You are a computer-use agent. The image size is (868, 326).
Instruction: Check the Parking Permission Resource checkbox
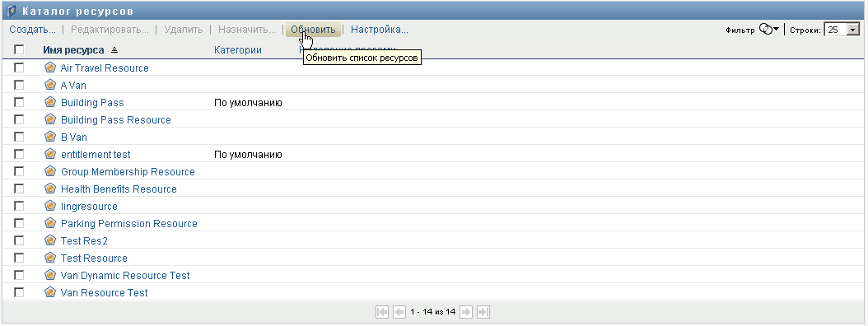coord(20,223)
